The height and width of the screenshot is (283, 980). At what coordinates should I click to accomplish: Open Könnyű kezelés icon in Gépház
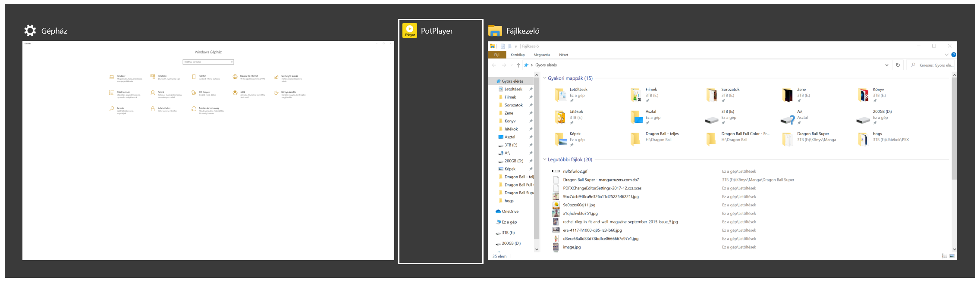click(276, 93)
